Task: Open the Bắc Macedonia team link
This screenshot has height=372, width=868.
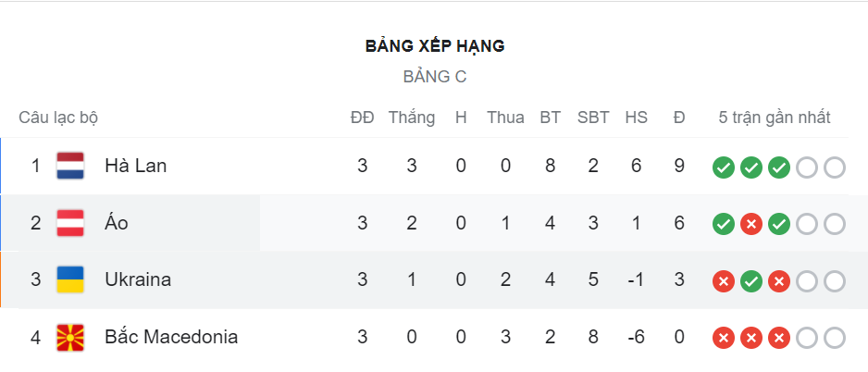Action: [171, 337]
